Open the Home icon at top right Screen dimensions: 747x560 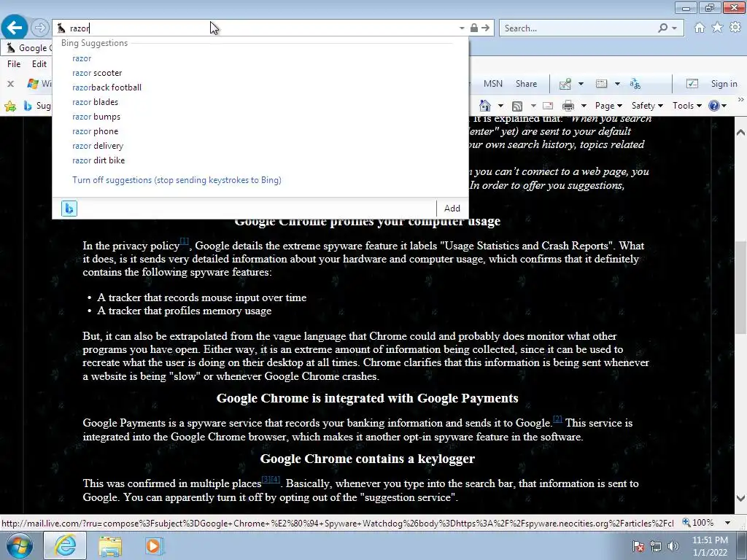700,28
